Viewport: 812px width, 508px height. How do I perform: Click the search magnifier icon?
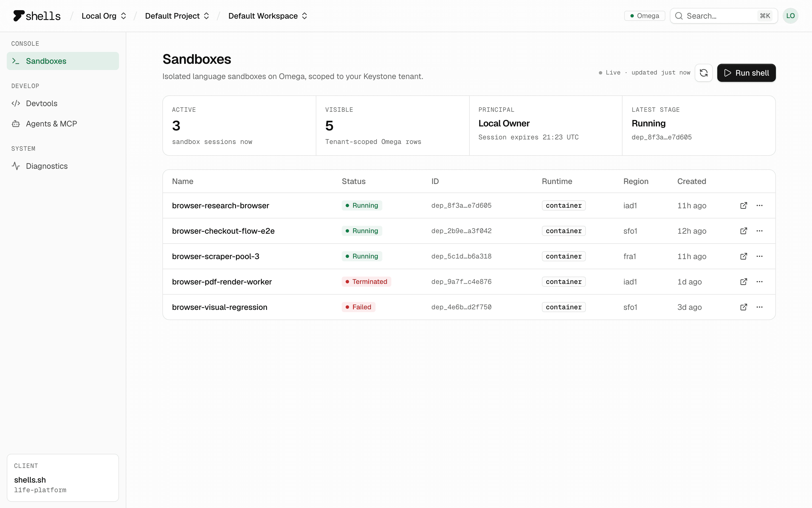click(679, 16)
